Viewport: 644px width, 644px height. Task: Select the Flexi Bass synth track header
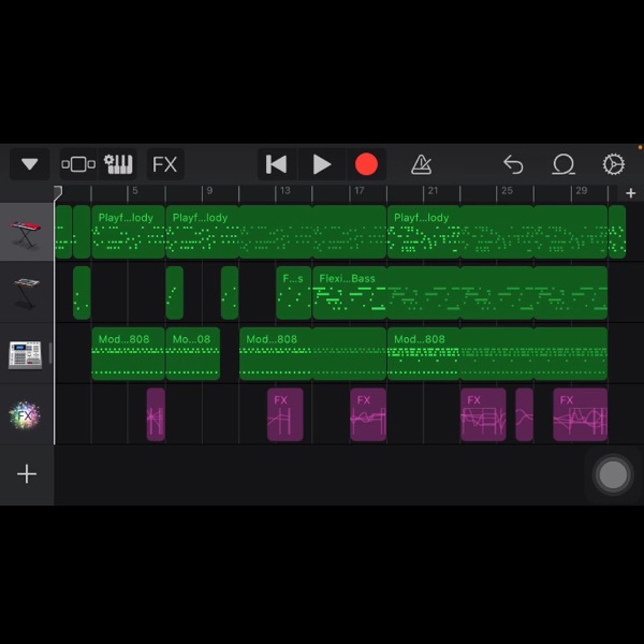[27, 293]
